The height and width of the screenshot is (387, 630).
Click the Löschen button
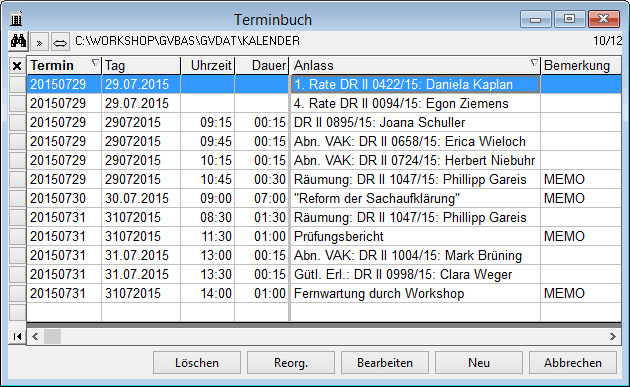(x=197, y=363)
